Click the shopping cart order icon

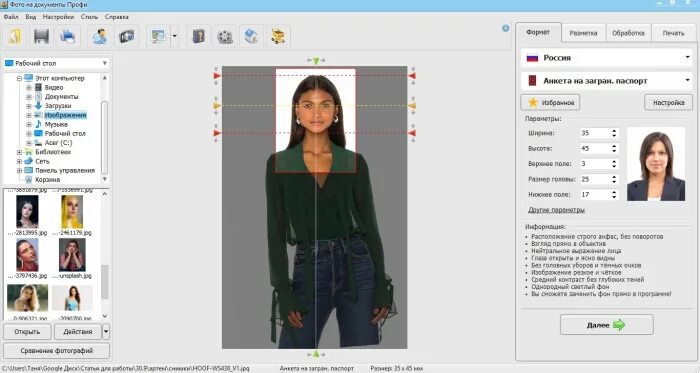coord(278,36)
